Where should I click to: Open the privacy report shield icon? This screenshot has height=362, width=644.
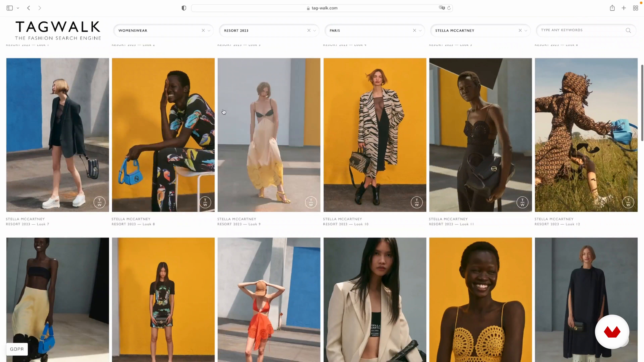[184, 8]
